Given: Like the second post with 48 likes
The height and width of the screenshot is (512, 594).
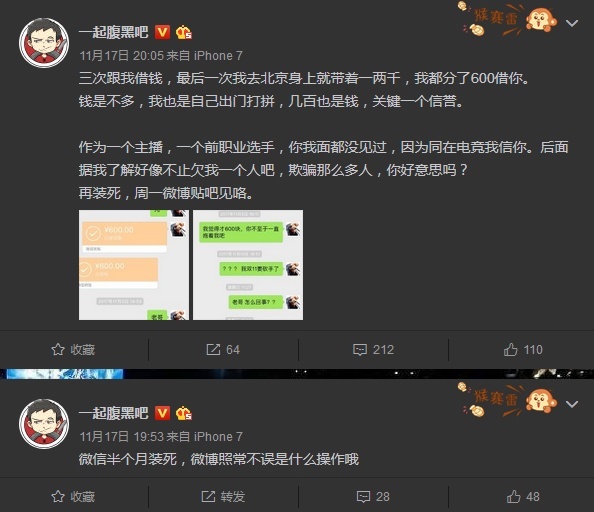Looking at the screenshot, I should pyautogui.click(x=513, y=496).
